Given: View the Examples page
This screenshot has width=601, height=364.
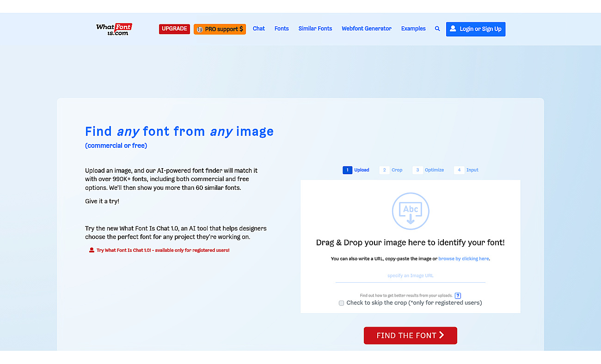Looking at the screenshot, I should pyautogui.click(x=413, y=29).
